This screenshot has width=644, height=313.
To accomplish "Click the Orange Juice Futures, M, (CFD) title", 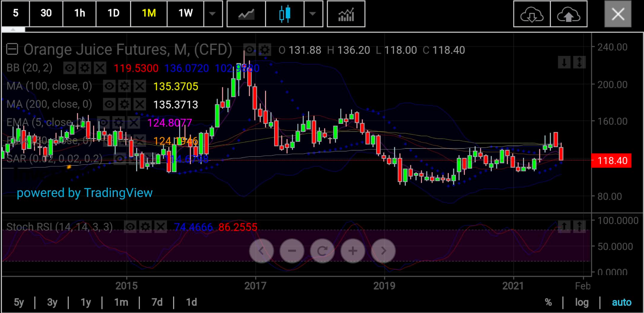I will [x=128, y=49].
